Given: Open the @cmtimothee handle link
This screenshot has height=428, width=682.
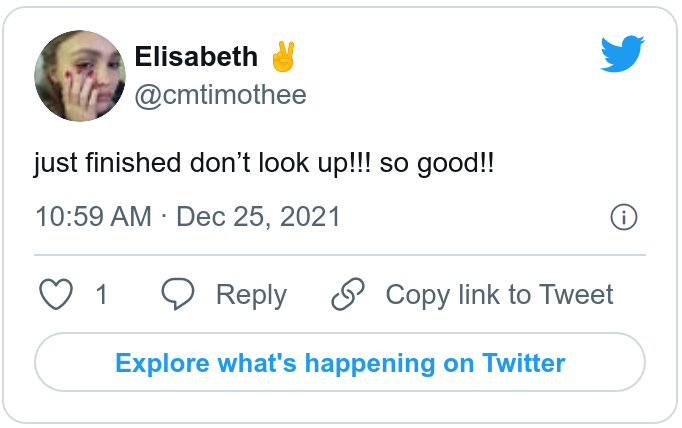Looking at the screenshot, I should point(220,96).
